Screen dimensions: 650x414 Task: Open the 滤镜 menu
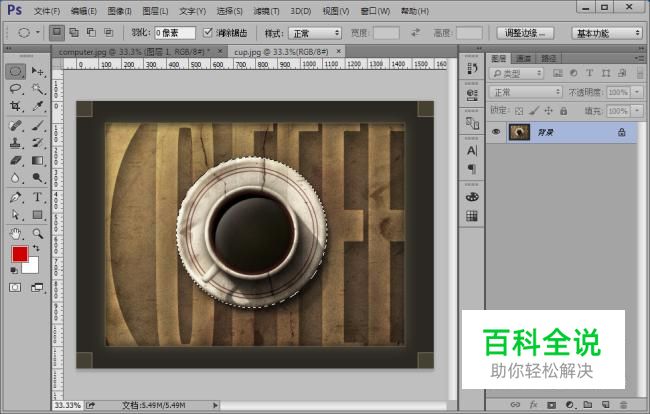266,11
